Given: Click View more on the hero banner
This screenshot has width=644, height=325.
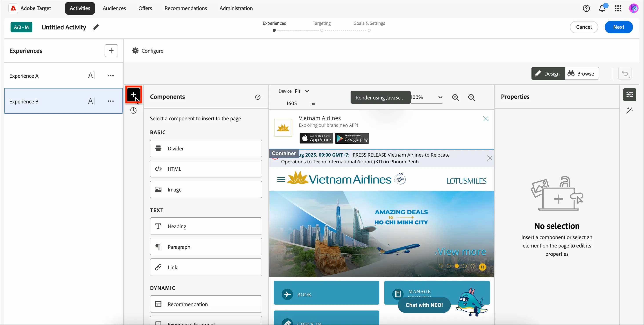Looking at the screenshot, I should [x=461, y=252].
